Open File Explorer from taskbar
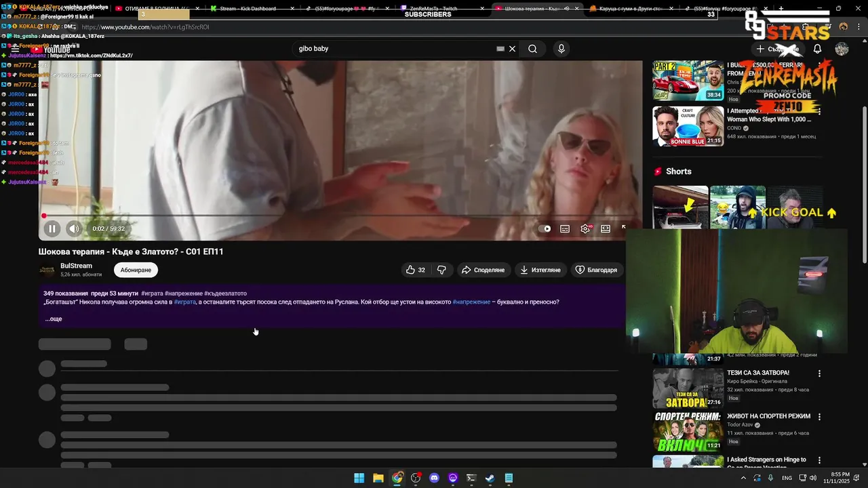Screen dimensions: 868x488 point(378,478)
